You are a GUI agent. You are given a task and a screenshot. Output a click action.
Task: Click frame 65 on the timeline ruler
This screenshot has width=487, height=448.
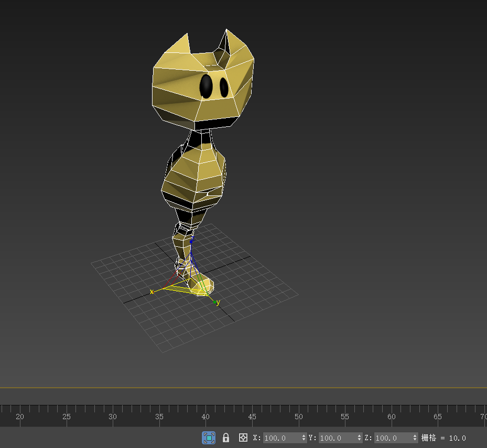pos(437,417)
